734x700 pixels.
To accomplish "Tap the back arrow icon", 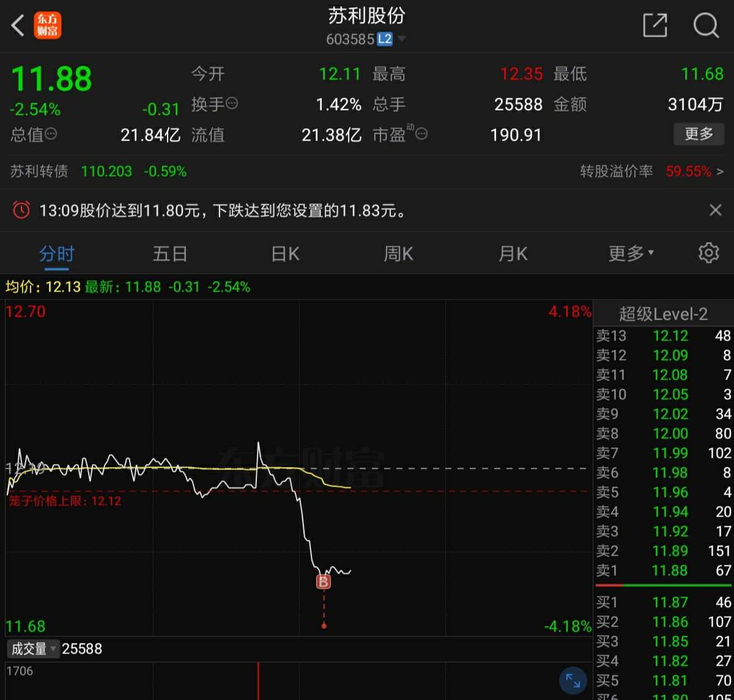I will pos(18,26).
